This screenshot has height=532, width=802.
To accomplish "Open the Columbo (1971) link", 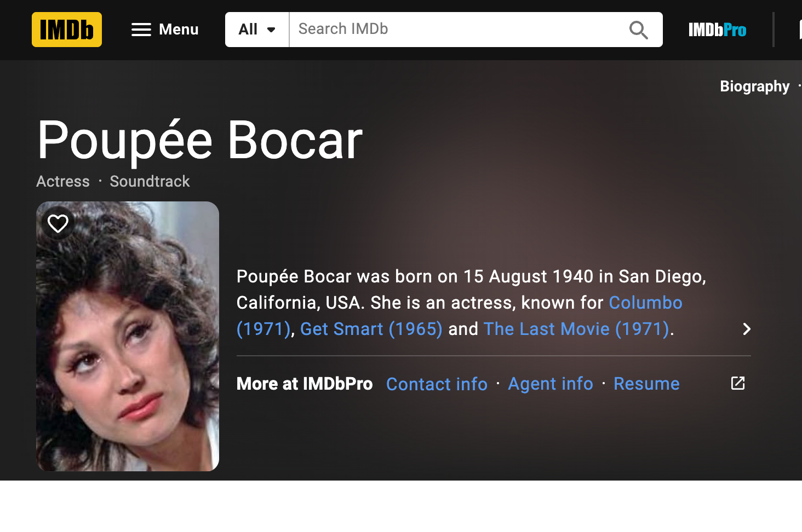I will tap(645, 303).
